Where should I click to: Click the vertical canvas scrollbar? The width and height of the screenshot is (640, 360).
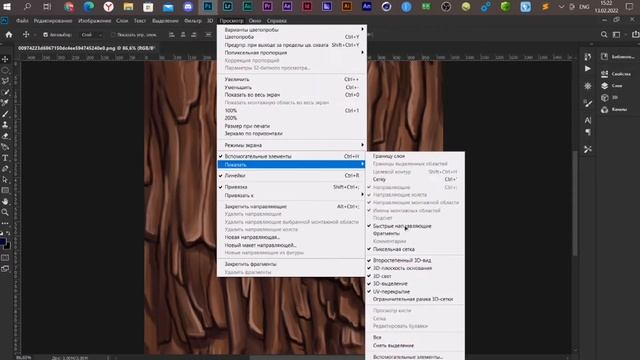[x=575, y=203]
